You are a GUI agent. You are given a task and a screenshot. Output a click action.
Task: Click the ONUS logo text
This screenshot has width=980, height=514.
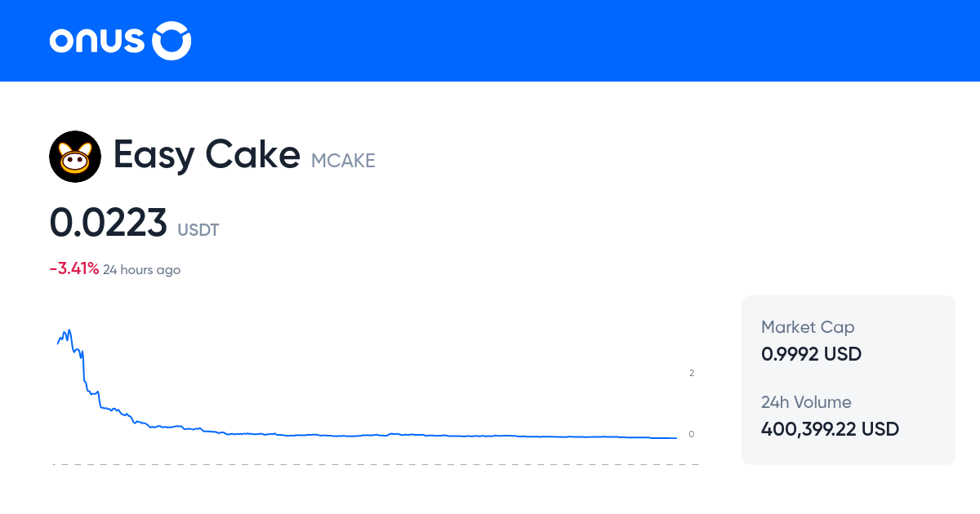(96, 41)
